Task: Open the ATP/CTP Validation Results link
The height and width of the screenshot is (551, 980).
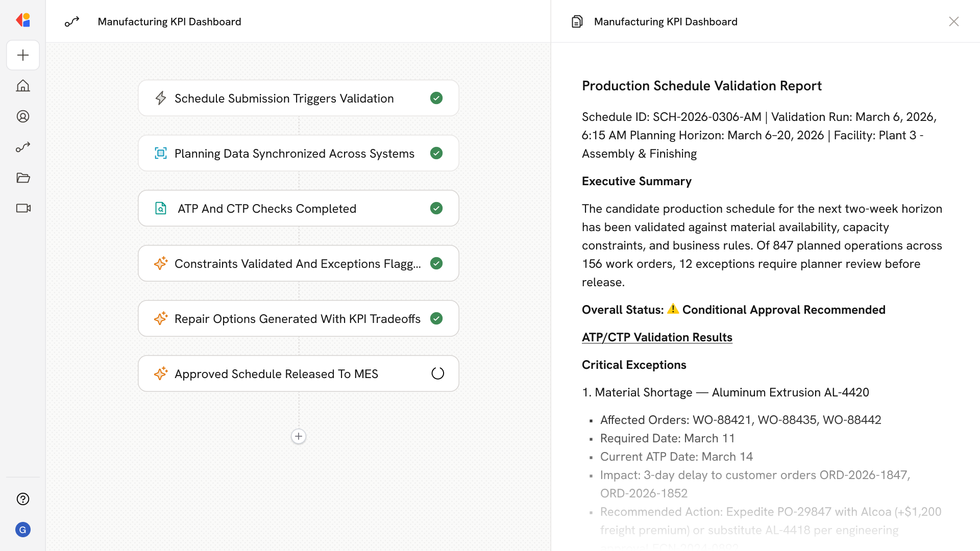Action: click(657, 337)
